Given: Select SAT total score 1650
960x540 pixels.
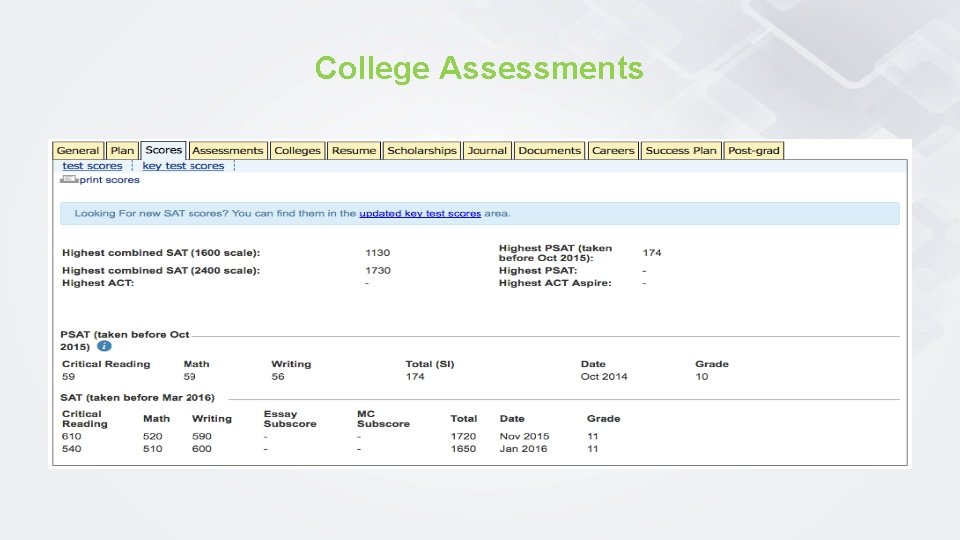Looking at the screenshot, I should coord(463,449).
